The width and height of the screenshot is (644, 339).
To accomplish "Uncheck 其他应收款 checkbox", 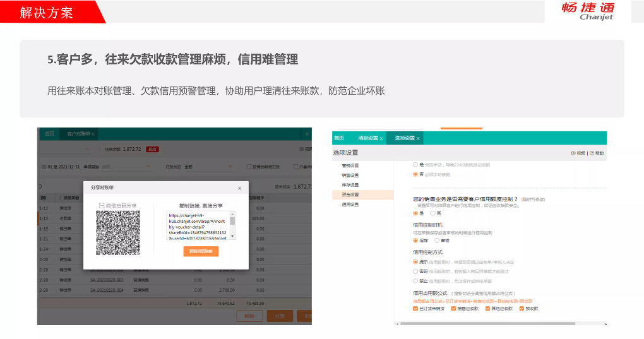I will coord(487,309).
